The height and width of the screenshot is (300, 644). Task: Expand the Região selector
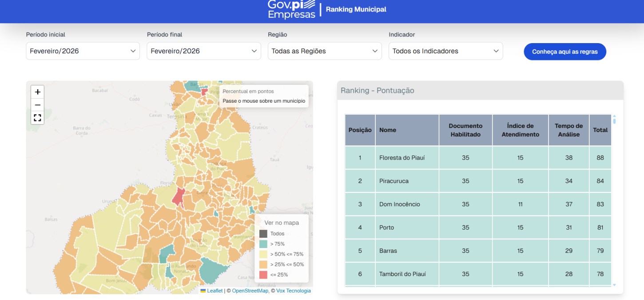[x=324, y=51]
